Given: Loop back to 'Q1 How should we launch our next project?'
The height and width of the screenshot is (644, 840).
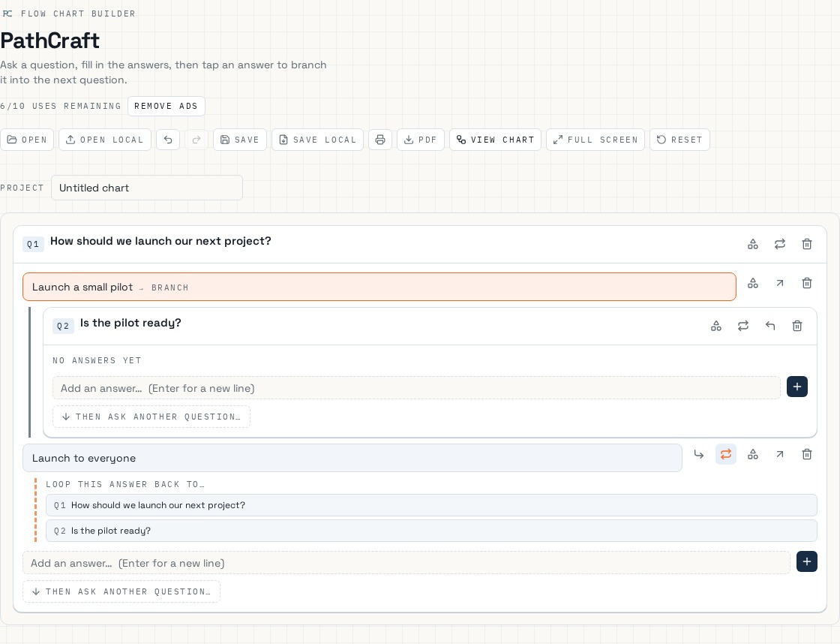Looking at the screenshot, I should coord(431,505).
